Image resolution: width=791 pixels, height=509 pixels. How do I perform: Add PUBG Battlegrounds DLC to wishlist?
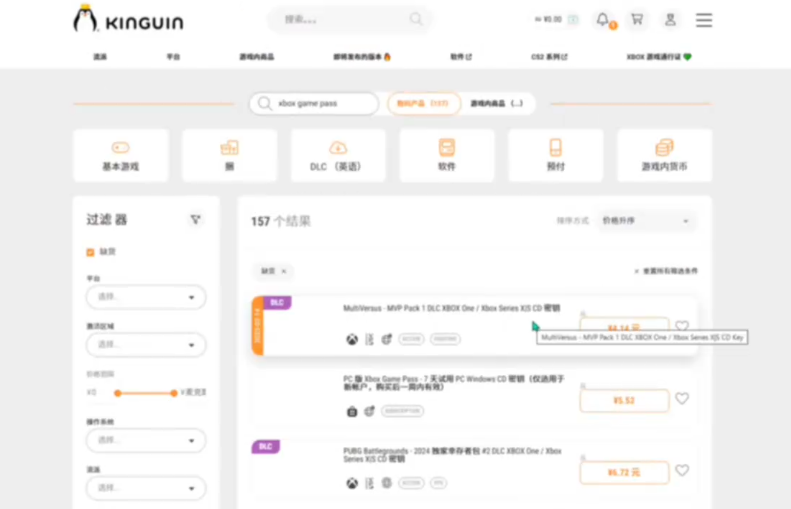coord(682,471)
